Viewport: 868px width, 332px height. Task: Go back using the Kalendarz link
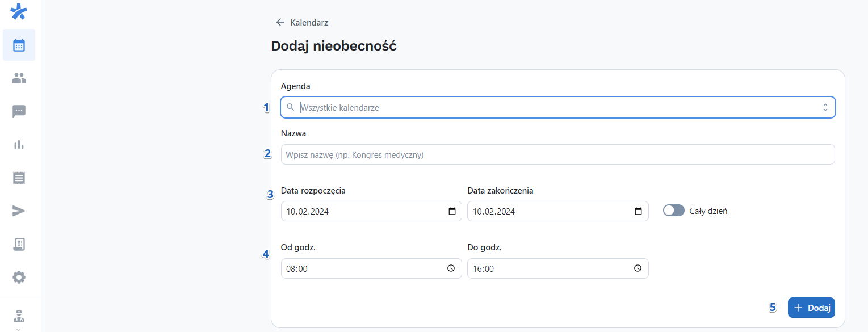[x=301, y=22]
